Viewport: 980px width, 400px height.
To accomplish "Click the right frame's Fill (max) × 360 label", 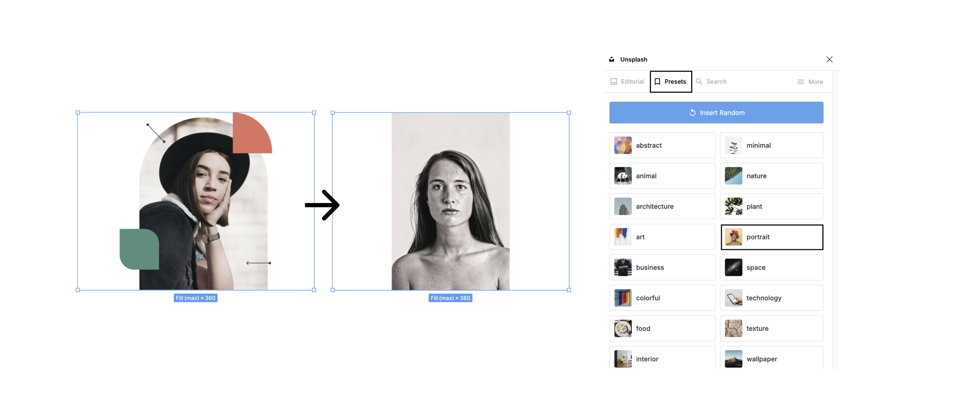I will tap(450, 298).
